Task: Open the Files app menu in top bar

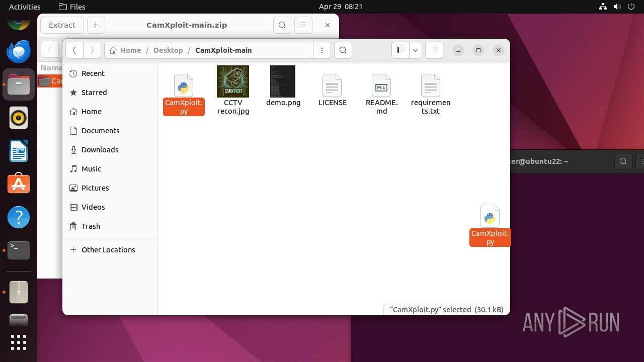Action: pos(72,7)
